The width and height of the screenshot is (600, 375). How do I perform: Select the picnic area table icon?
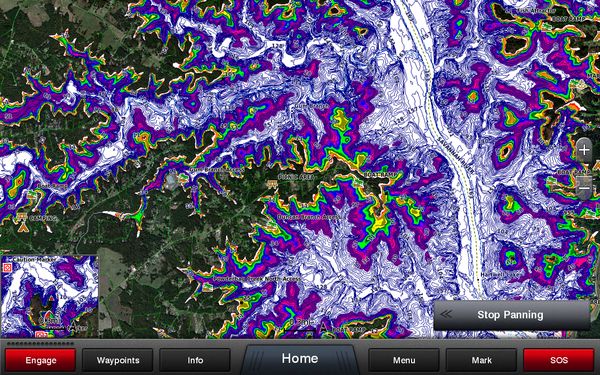point(272,184)
